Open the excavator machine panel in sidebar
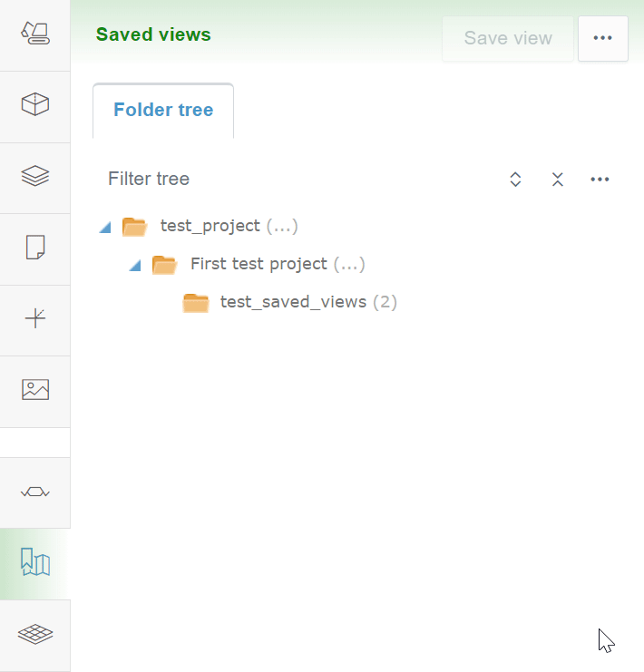The height and width of the screenshot is (672, 644). 34,34
